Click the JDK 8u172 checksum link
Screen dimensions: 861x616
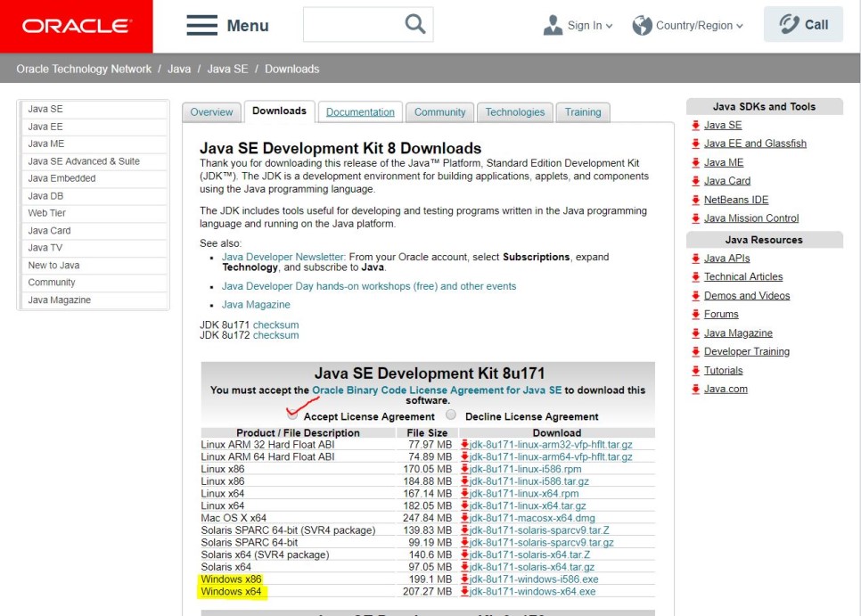pyautogui.click(x=275, y=335)
